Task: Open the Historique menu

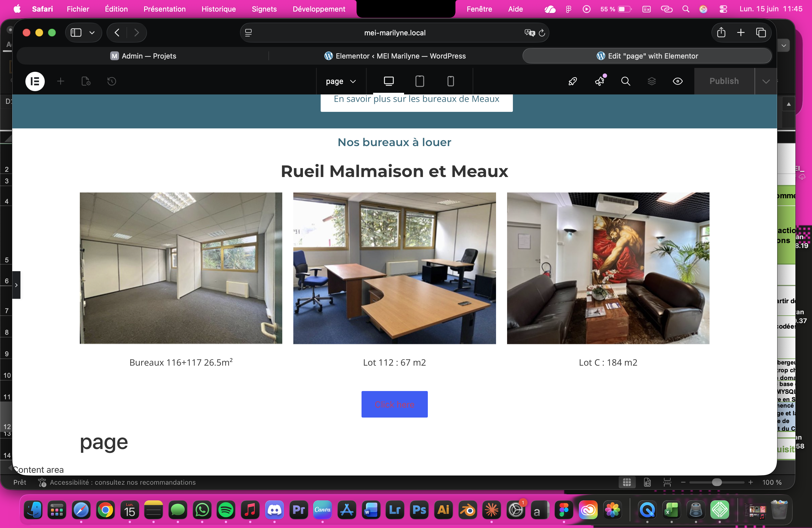Action: [219, 9]
